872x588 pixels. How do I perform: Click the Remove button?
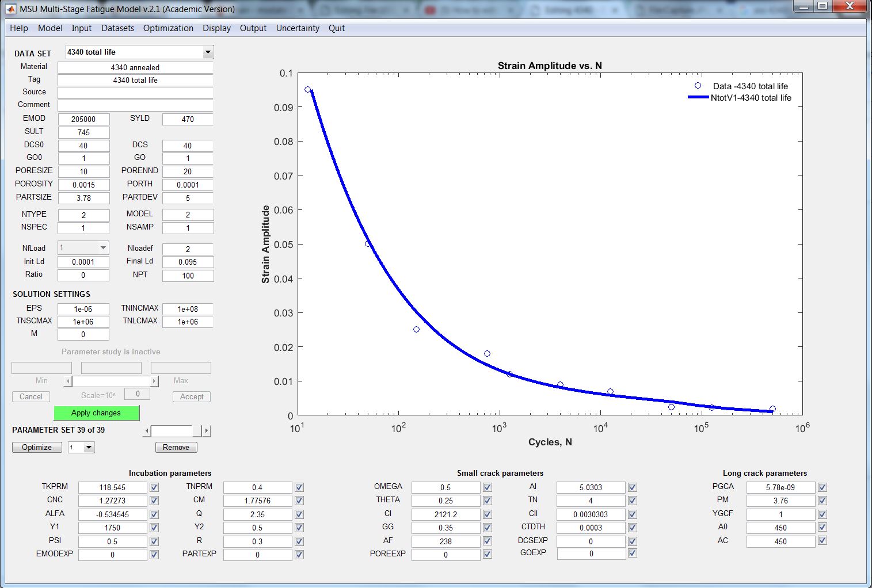coord(176,448)
